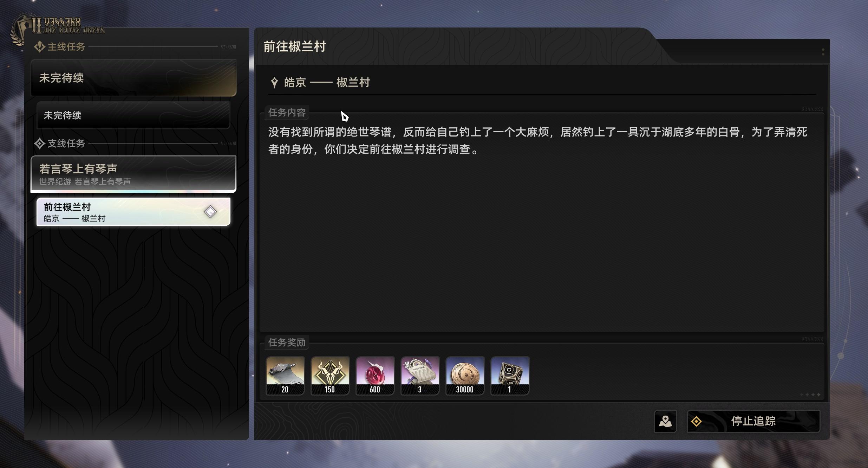This screenshot has width=868, height=468.
Task: Expand the 未完待续 main quest group
Action: tap(133, 78)
